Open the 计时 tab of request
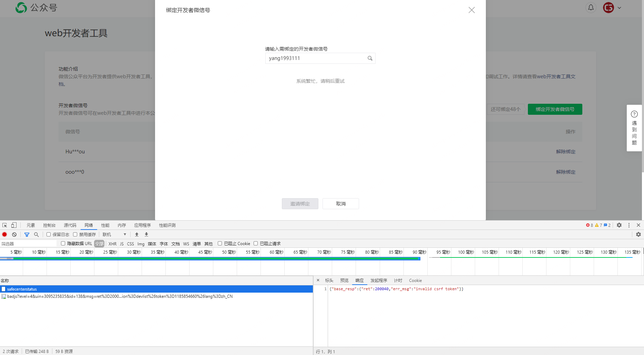The width and height of the screenshot is (644, 355). 398,280
